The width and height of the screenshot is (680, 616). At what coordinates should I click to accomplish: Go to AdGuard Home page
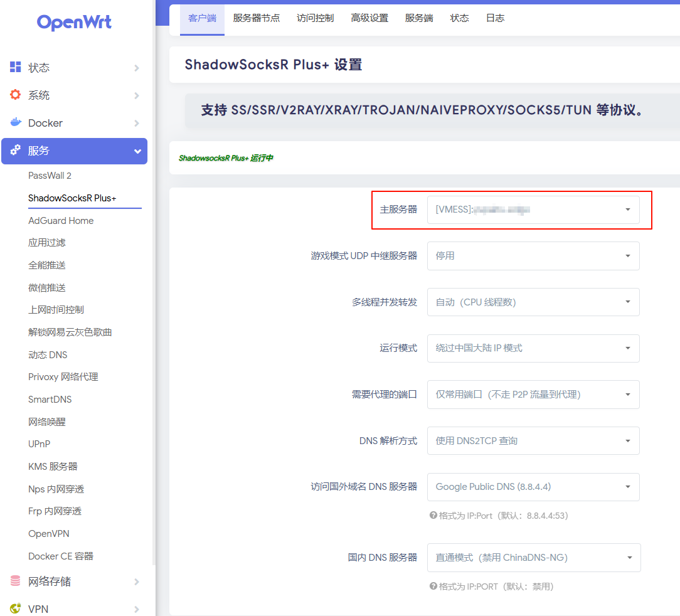pos(61,221)
